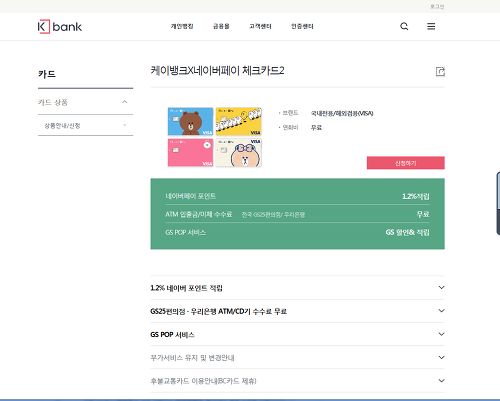This screenshot has height=401, width=500.
Task: Open the 인증센터 menu
Action: [x=302, y=26]
